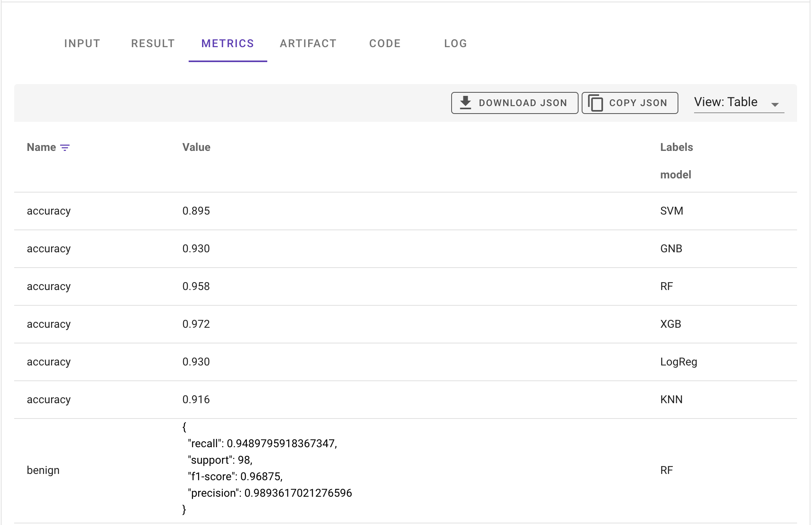Open the LOG tab
Image resolution: width=812 pixels, height=525 pixels.
click(456, 43)
